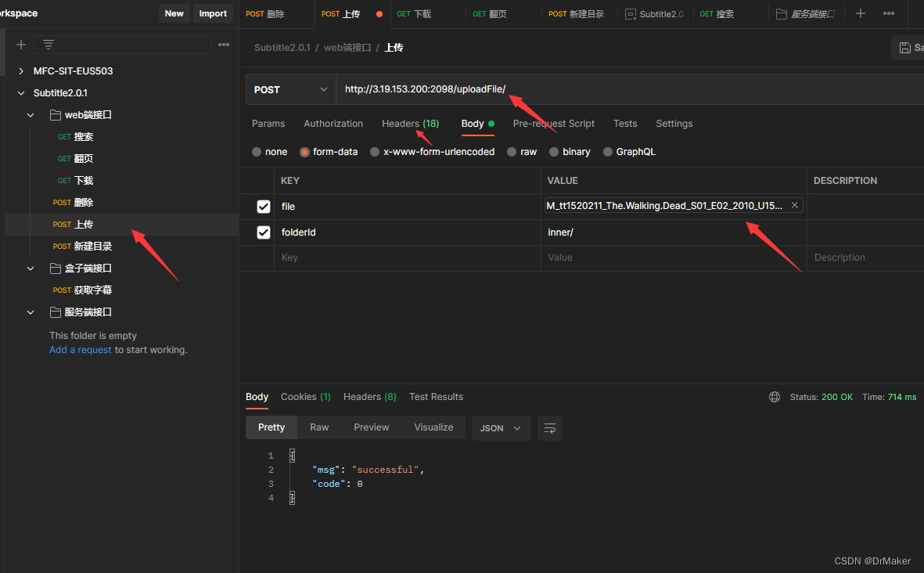Click the wrap-lines icon beside JSON dropdown

[549, 428]
